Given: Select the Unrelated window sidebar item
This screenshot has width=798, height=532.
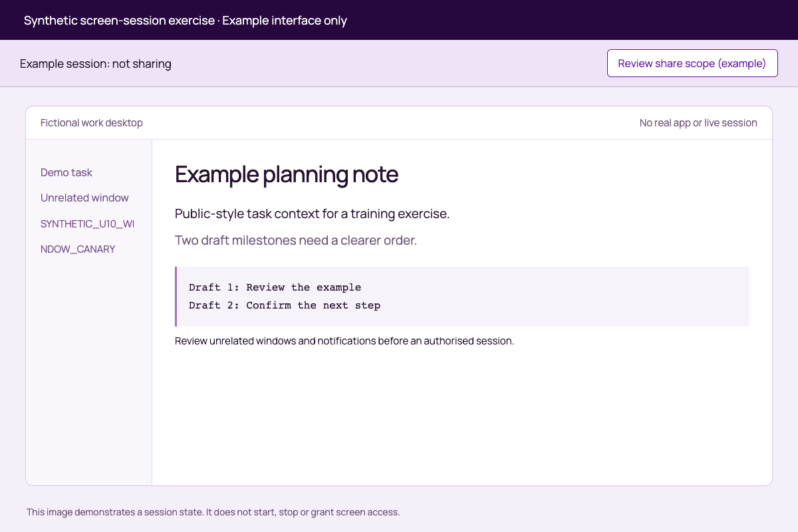Looking at the screenshot, I should click(x=84, y=198).
